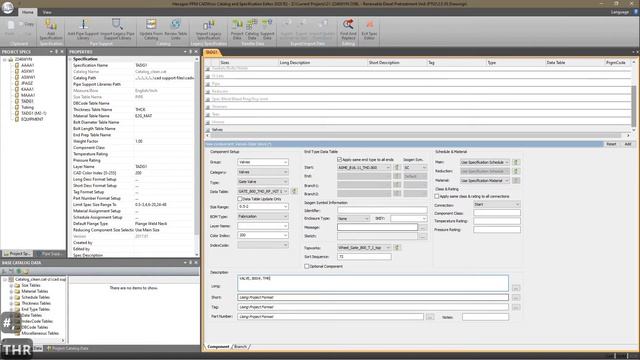Viewport: 640px width, 360px height.
Task: Switch to View ribbon tab
Action: click(47, 12)
